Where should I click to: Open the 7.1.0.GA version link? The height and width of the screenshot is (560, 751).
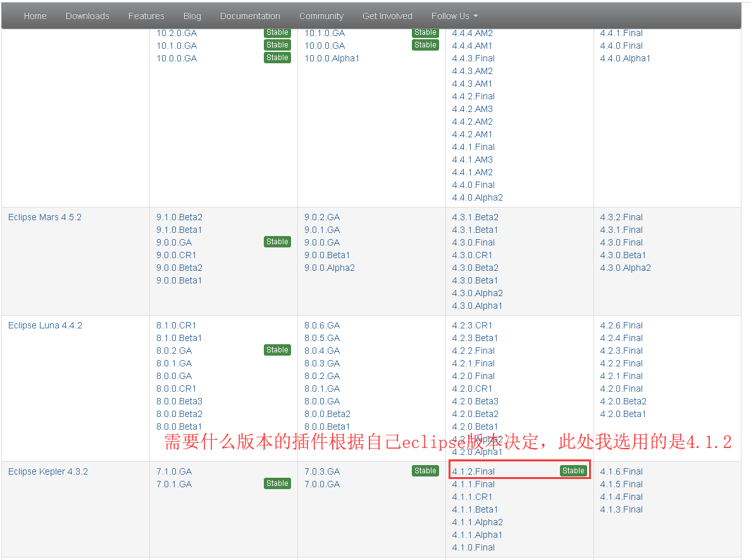(x=174, y=471)
